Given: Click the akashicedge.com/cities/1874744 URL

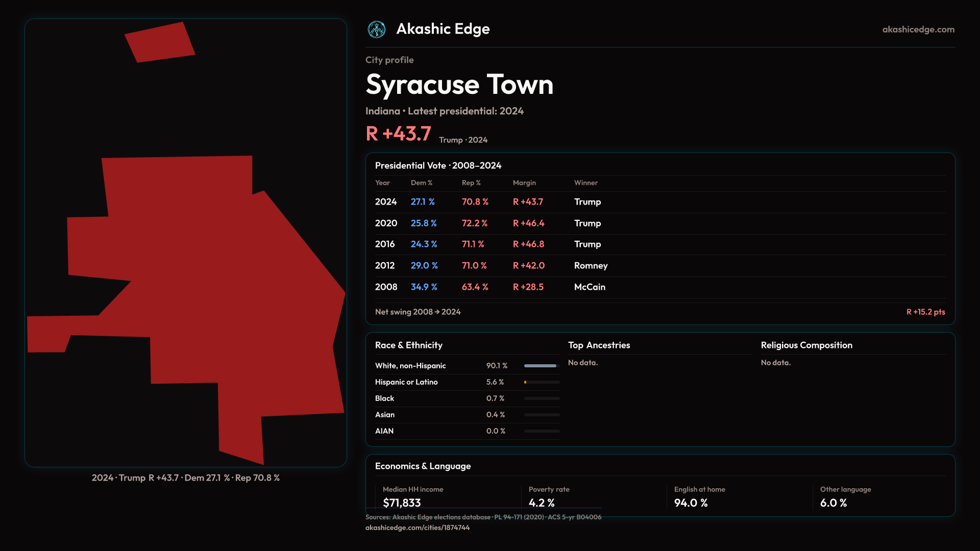Looking at the screenshot, I should click(417, 528).
